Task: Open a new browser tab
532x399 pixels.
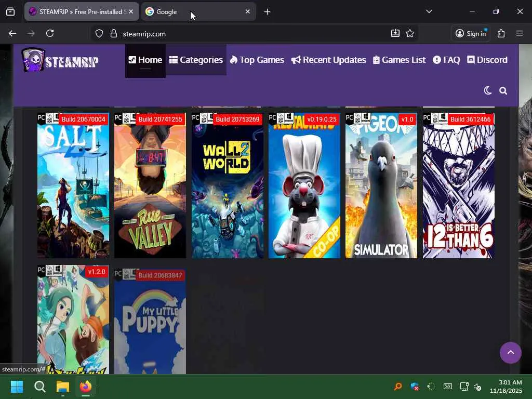Action: [267, 12]
